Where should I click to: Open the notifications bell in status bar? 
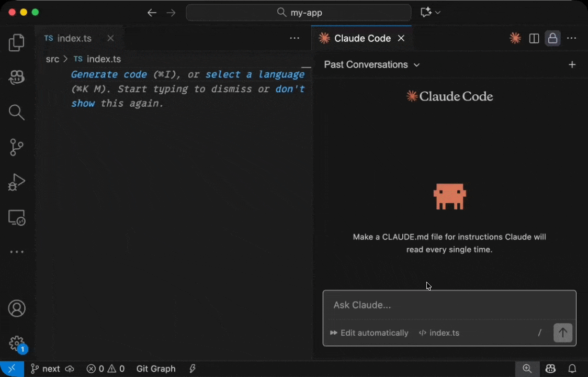572,369
